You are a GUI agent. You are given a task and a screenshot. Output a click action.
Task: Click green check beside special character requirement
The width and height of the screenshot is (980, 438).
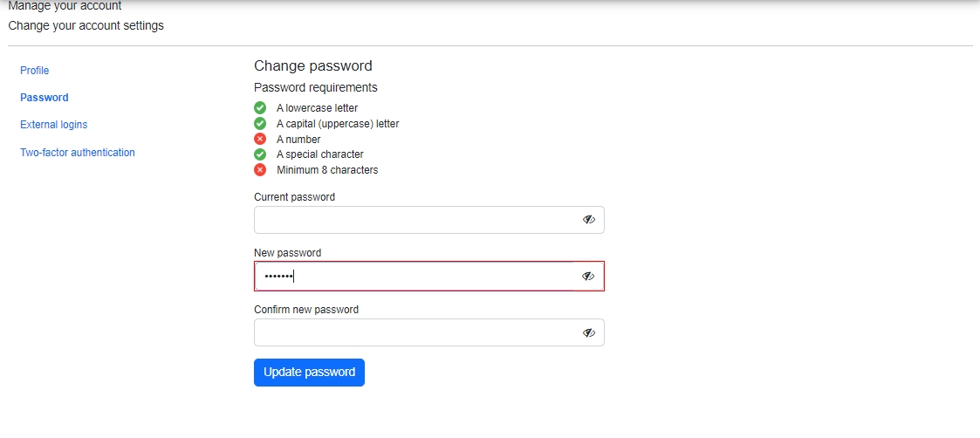[260, 154]
